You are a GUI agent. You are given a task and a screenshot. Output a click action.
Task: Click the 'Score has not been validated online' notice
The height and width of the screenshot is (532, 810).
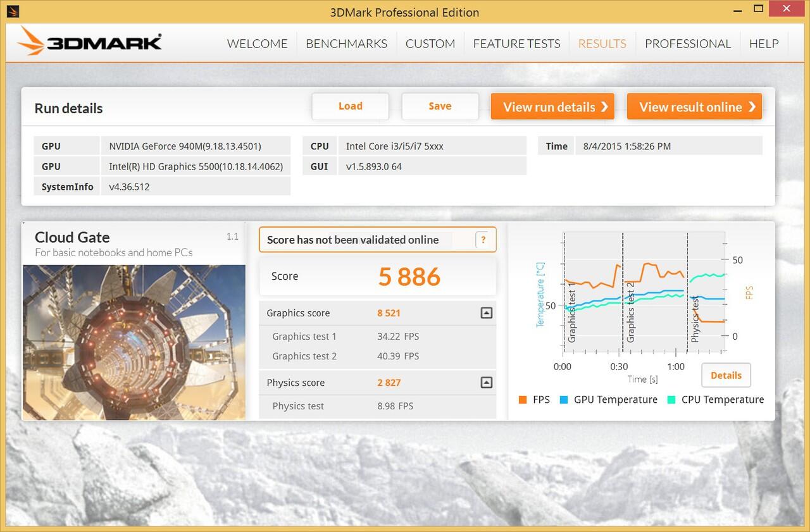coord(378,240)
